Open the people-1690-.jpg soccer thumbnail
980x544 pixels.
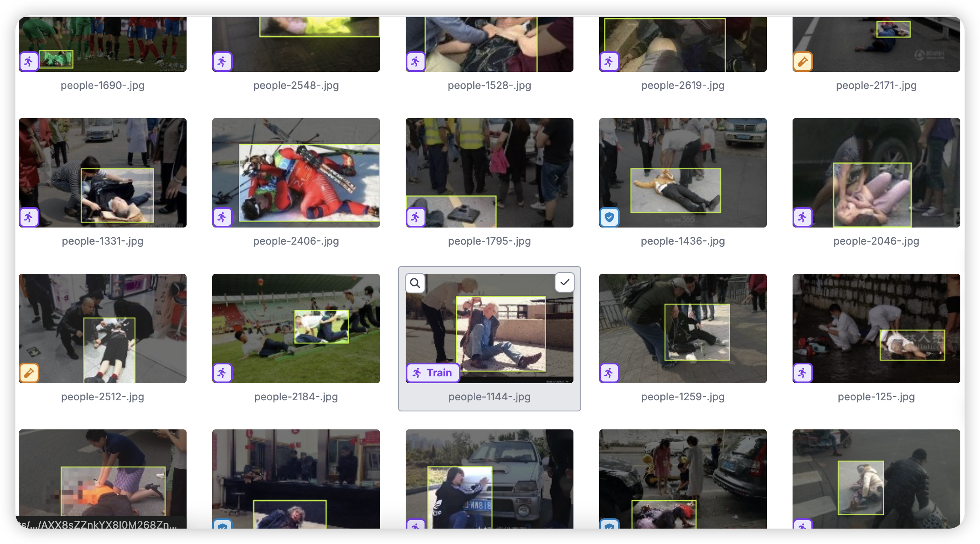coord(103,44)
